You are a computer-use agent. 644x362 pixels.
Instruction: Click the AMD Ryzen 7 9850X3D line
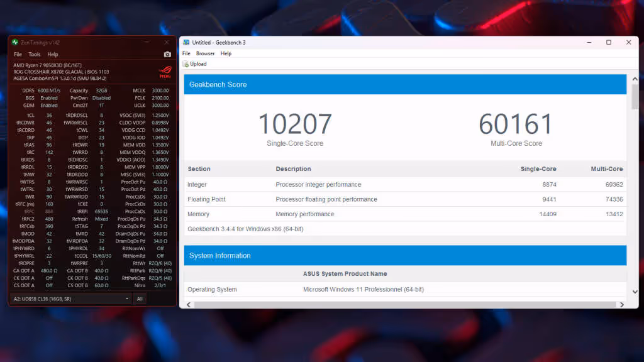click(47, 65)
